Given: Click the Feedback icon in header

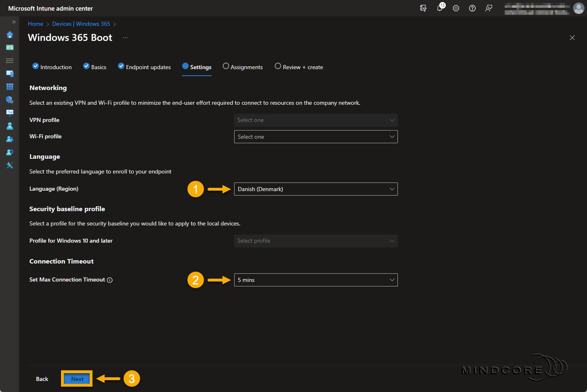Looking at the screenshot, I should point(489,8).
